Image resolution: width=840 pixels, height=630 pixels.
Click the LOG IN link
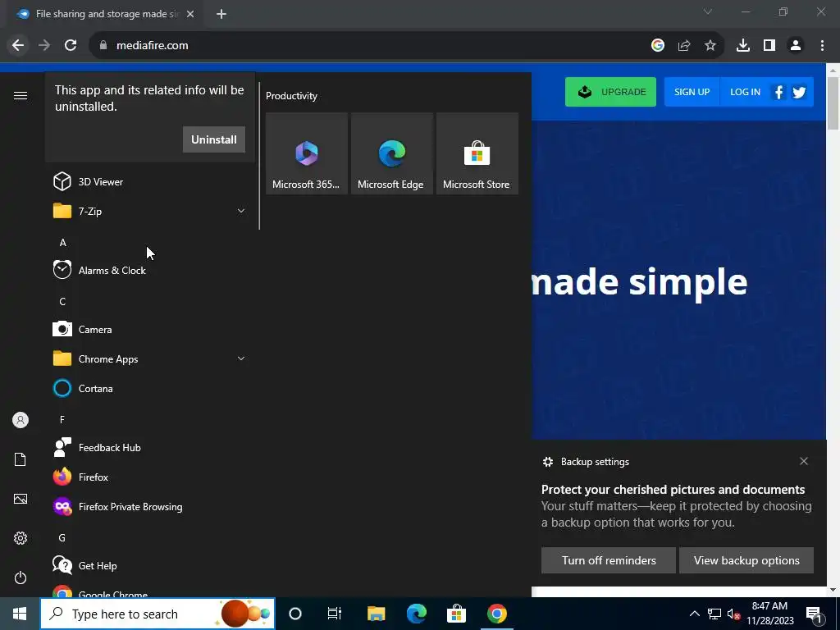[745, 92]
